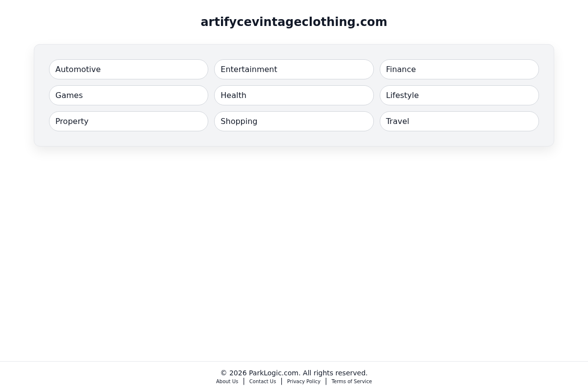The height and width of the screenshot is (392, 588).
Task: Click the Travel pill in the bottom row
Action: (459, 121)
